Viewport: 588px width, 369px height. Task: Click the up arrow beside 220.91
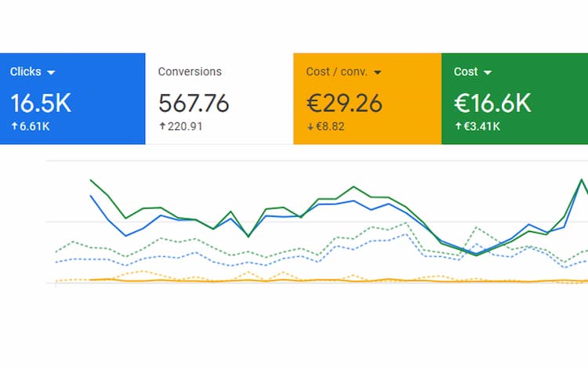tap(162, 125)
